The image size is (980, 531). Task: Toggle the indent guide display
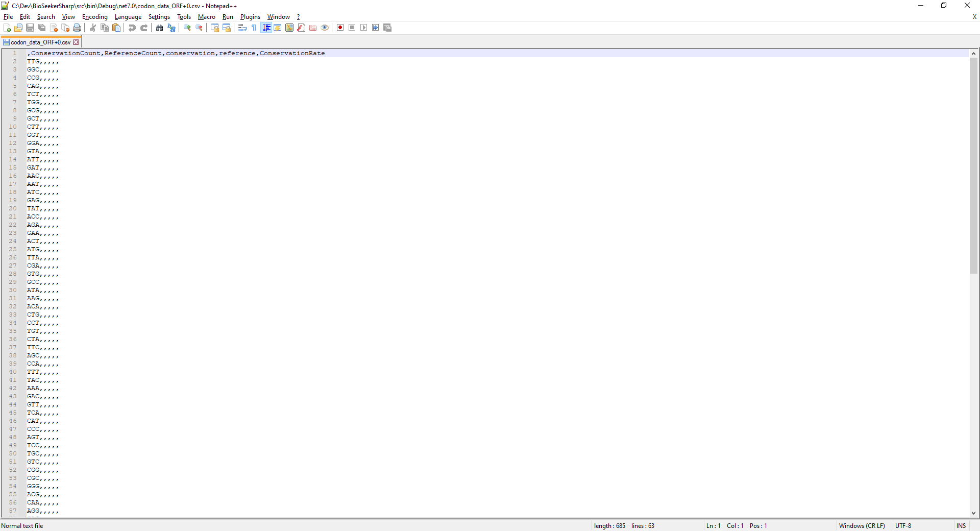tap(266, 28)
